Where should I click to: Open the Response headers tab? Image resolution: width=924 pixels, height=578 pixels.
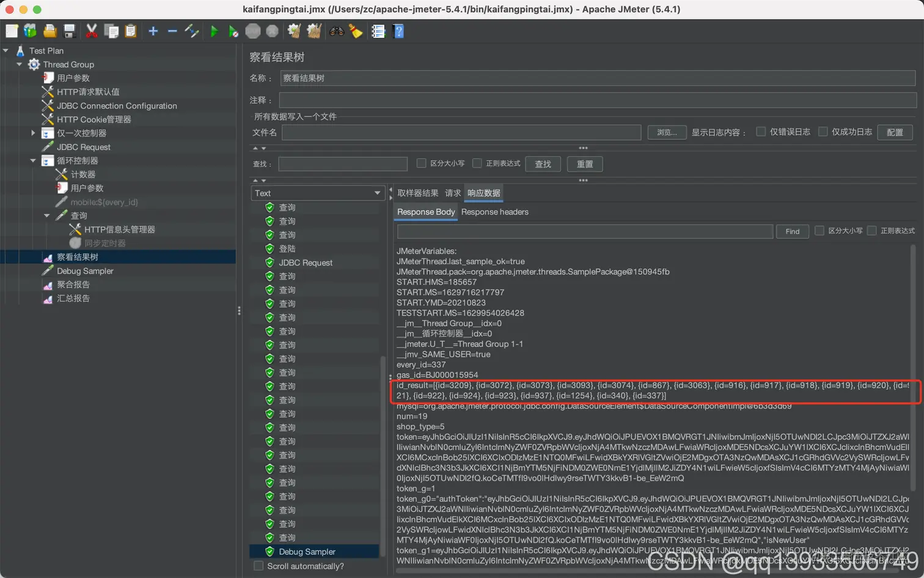point(495,212)
